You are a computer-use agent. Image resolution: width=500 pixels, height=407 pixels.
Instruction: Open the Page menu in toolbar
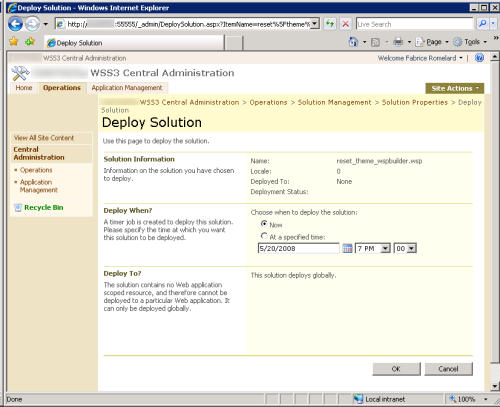(x=432, y=42)
